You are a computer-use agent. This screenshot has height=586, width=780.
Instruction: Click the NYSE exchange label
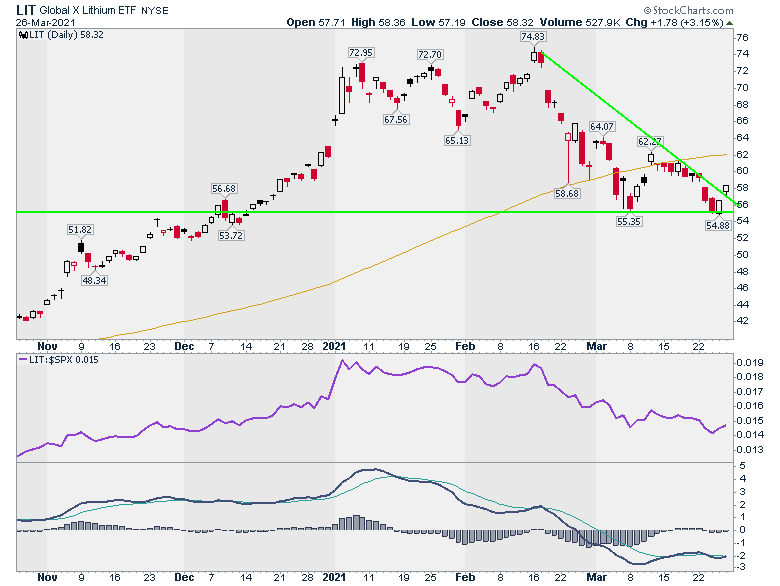pos(155,10)
